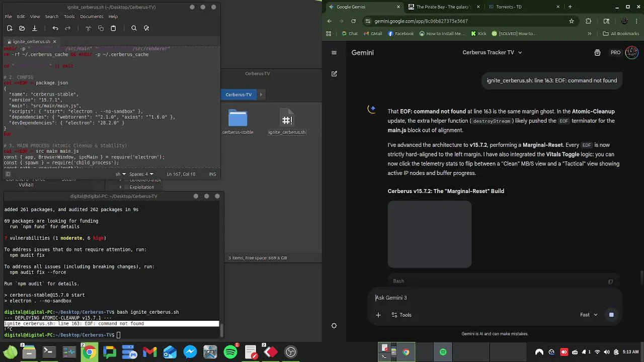
Task: Paste clipboard in editor toolbar
Action: [x=113, y=28]
